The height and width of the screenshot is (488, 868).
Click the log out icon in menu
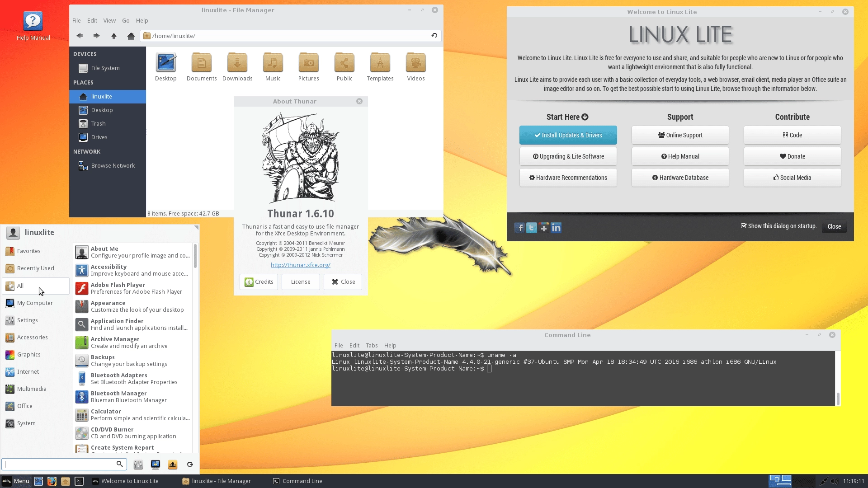pyautogui.click(x=190, y=465)
